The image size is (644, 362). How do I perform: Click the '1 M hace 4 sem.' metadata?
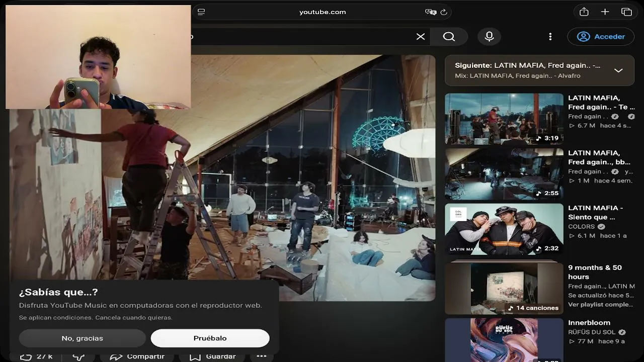tap(600, 180)
